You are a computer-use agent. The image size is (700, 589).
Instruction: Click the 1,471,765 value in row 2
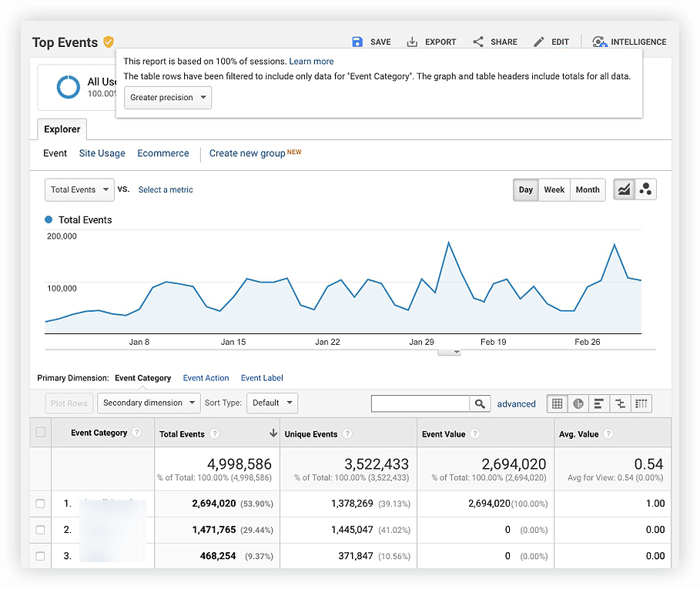(214, 530)
